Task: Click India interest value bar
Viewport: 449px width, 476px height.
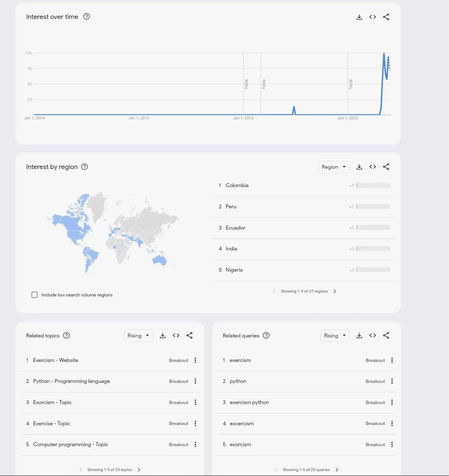Action: point(373,249)
